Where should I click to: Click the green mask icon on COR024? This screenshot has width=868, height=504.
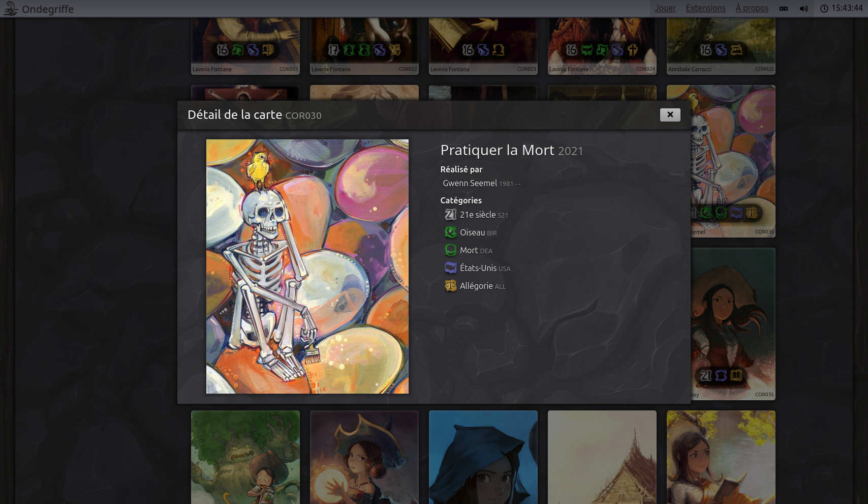[587, 50]
